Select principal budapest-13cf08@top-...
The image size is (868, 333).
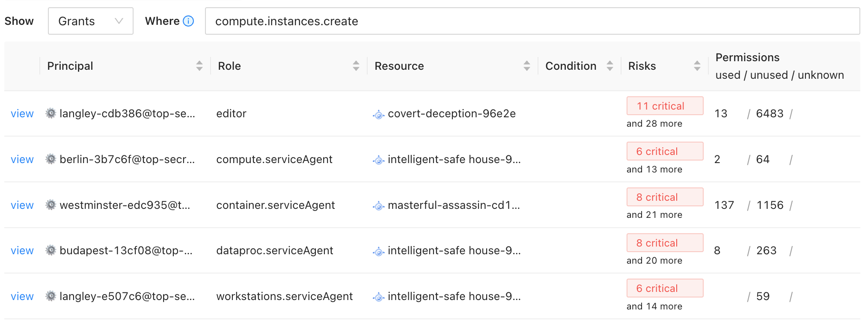pyautogui.click(x=126, y=250)
